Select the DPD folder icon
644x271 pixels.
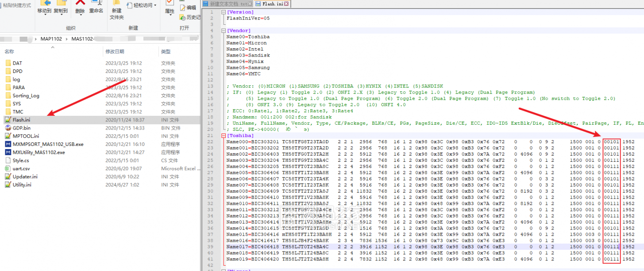pos(8,71)
